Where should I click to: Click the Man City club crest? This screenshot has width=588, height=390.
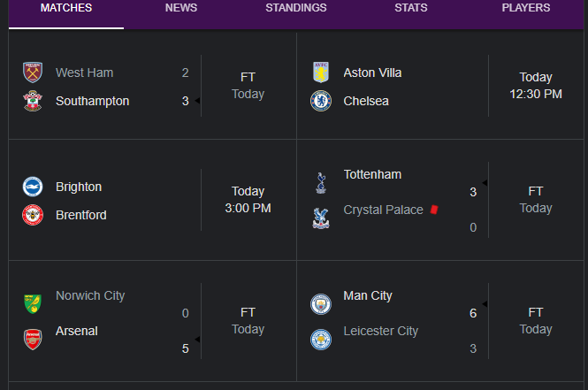(321, 304)
